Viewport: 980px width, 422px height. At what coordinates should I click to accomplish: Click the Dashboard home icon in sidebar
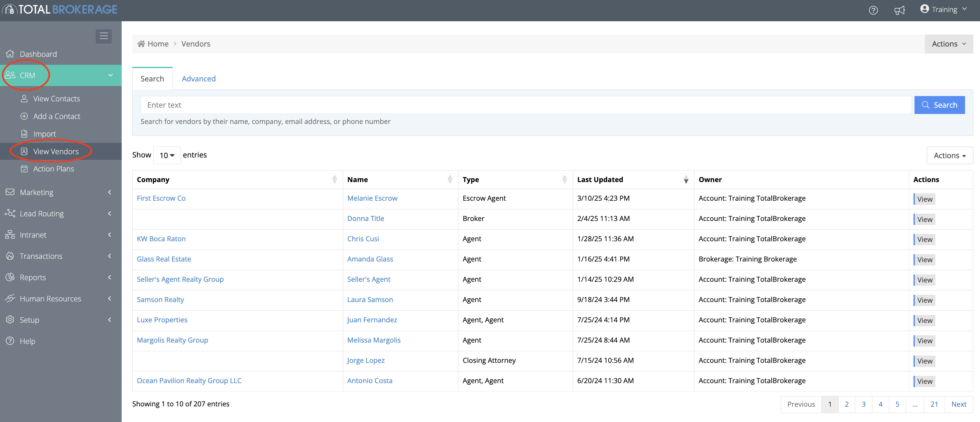tap(10, 54)
